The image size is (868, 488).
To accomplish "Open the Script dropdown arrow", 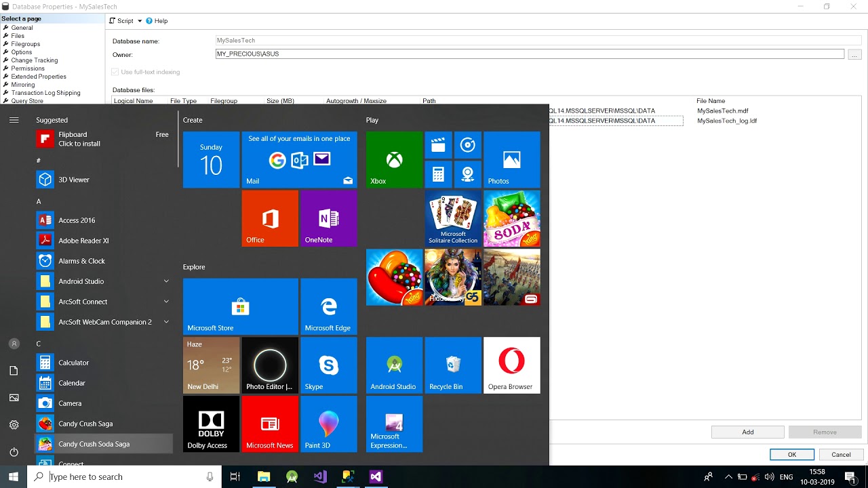I will pos(140,21).
